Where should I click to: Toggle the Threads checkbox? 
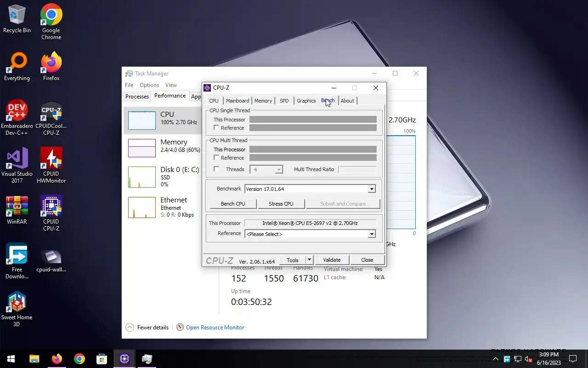216,169
